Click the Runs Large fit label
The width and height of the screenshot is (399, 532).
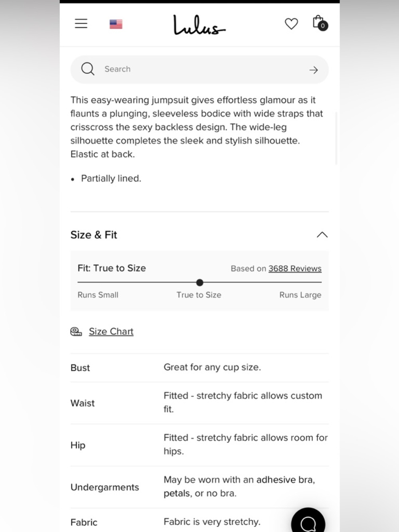click(x=300, y=295)
